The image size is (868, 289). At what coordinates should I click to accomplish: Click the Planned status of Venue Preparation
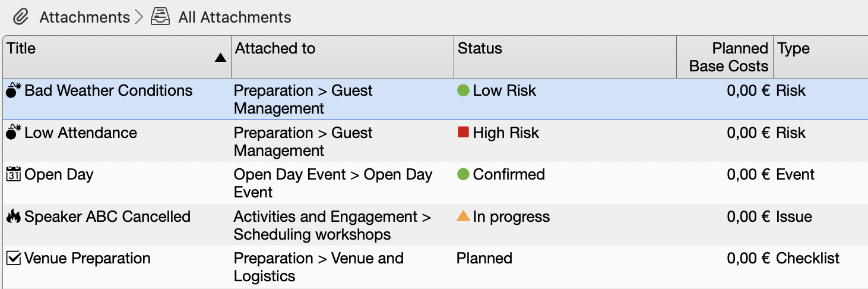pyautogui.click(x=484, y=259)
